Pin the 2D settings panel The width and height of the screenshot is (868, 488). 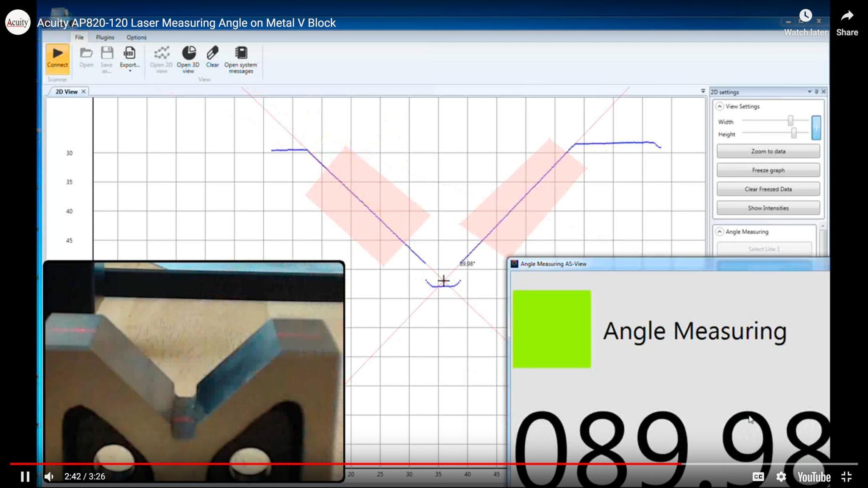[816, 91]
